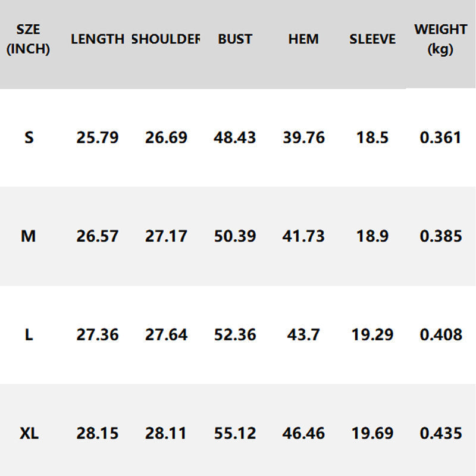
Task: Click the L size row label
Action: [29, 335]
